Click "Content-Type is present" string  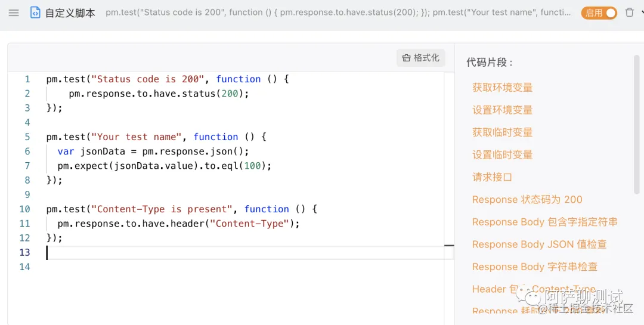pos(162,209)
